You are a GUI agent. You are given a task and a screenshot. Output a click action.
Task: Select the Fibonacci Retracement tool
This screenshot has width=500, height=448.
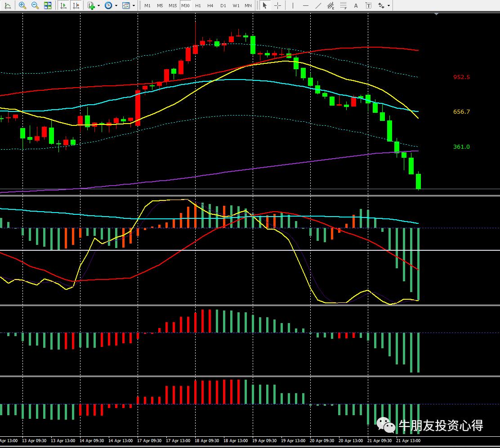(x=344, y=5)
